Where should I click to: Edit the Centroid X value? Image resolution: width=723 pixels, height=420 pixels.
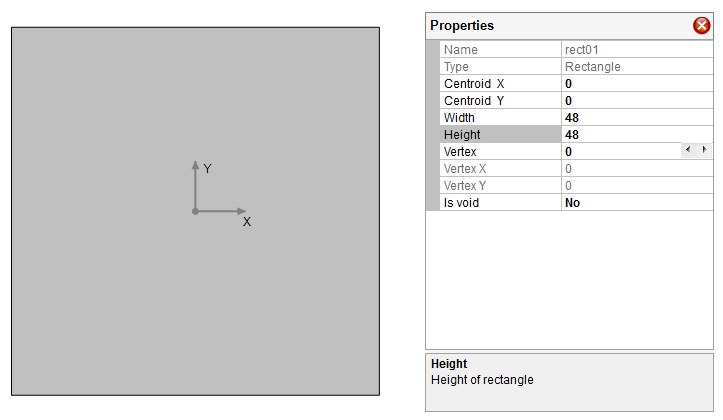[x=637, y=83]
